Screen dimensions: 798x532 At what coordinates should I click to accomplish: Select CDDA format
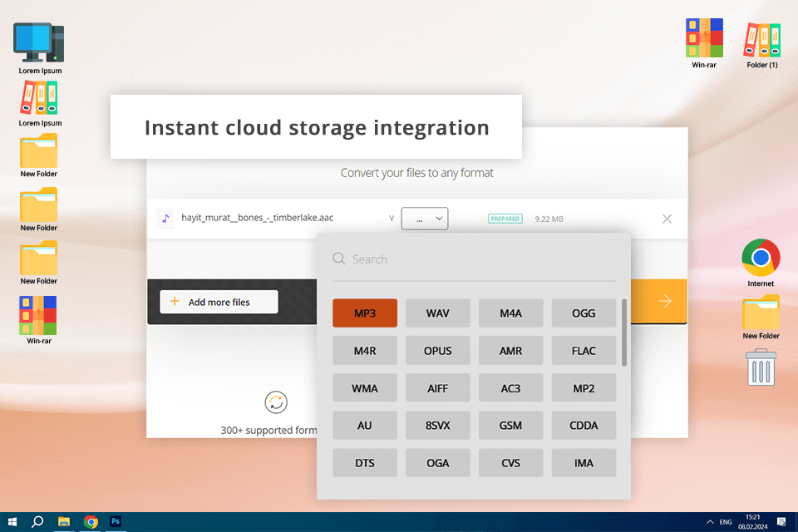coord(584,425)
